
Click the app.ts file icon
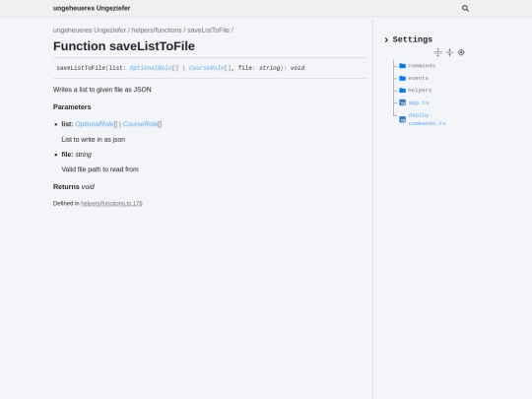point(402,102)
